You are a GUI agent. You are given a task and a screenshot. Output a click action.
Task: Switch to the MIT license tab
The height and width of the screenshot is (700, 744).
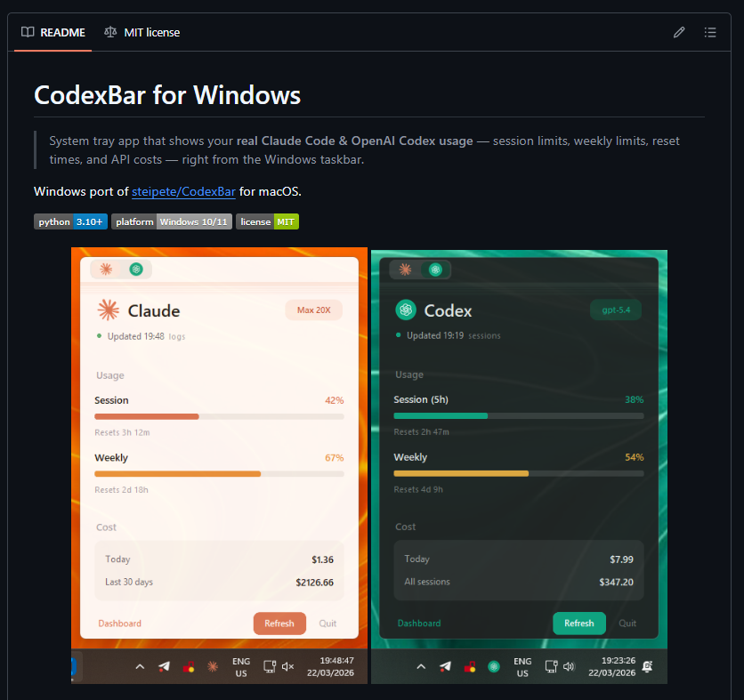pyautogui.click(x=142, y=32)
